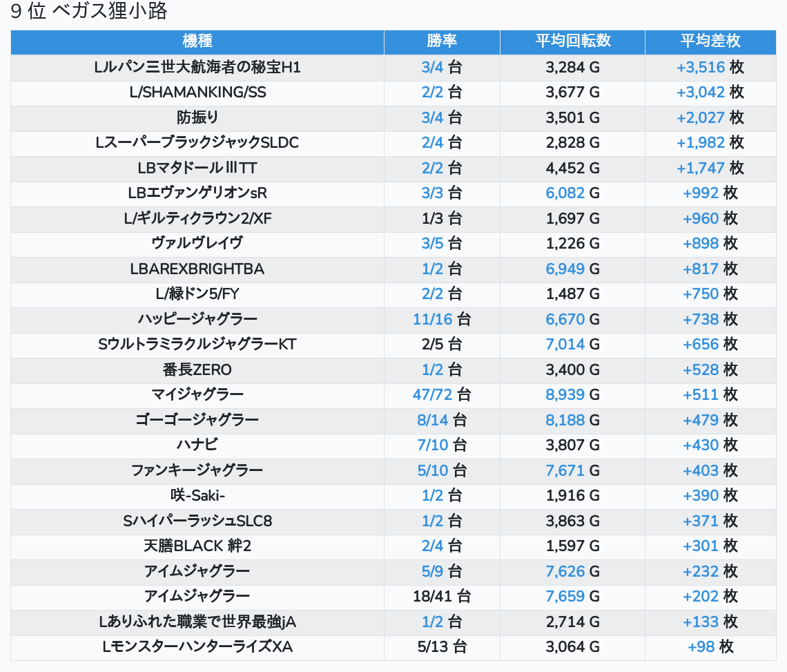Click the 7,014 average spins value
787x672 pixels.
tap(565, 345)
